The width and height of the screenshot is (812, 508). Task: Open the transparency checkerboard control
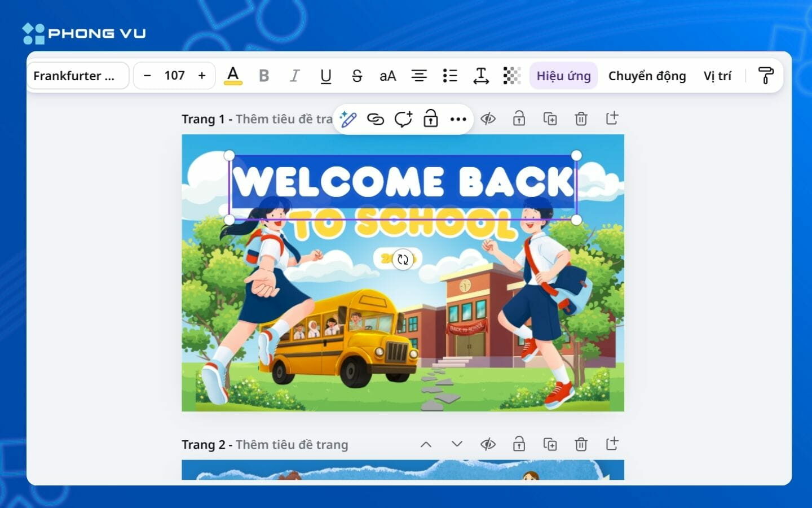(512, 76)
